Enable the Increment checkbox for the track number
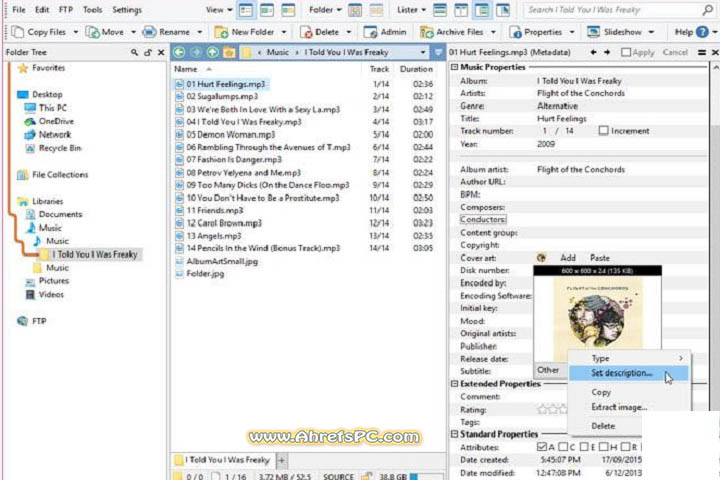Image resolution: width=720 pixels, height=480 pixels. pos(603,131)
